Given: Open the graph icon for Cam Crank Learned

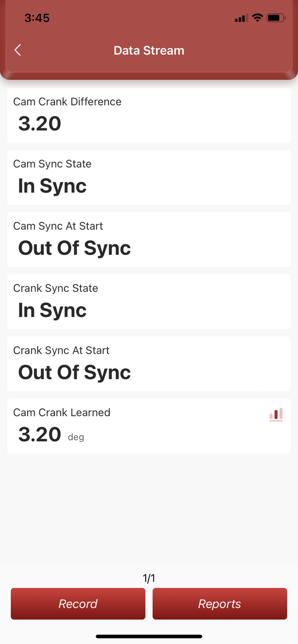Looking at the screenshot, I should [276, 415].
